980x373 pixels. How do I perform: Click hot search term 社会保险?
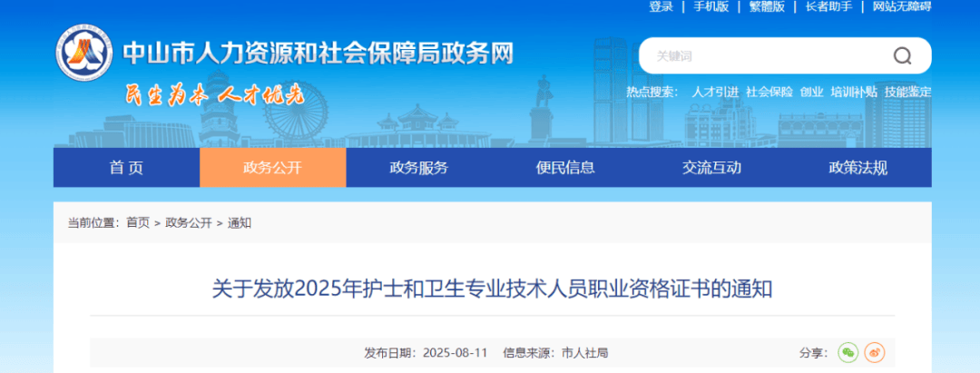coord(769,92)
